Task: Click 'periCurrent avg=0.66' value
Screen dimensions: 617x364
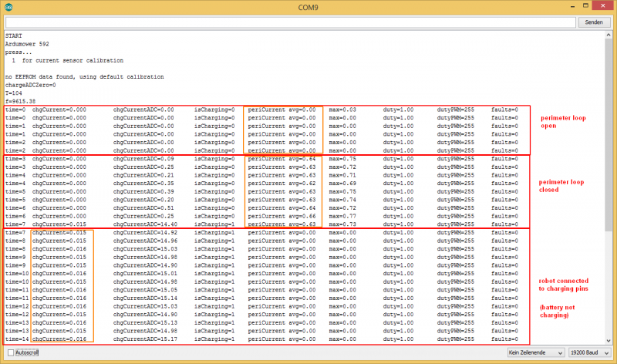Action: pyautogui.click(x=282, y=216)
